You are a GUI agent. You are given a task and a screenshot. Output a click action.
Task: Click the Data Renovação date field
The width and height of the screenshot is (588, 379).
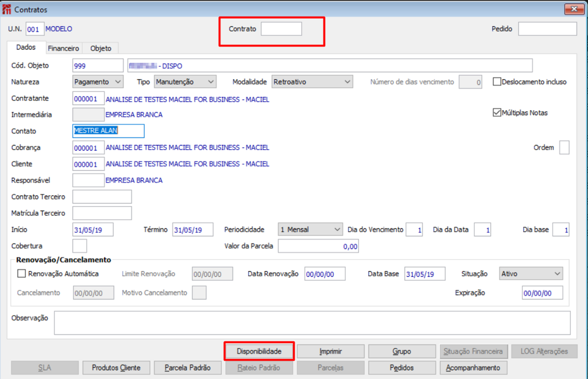325,274
